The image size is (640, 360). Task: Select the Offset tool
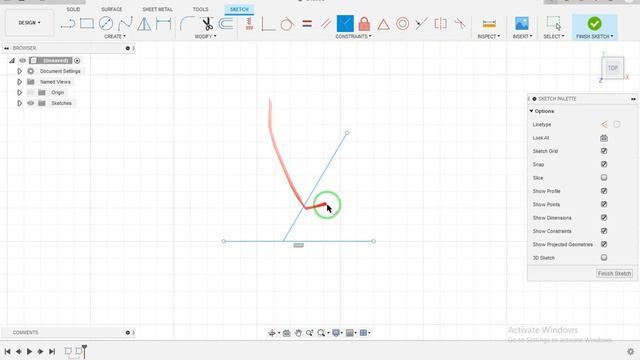click(226, 24)
